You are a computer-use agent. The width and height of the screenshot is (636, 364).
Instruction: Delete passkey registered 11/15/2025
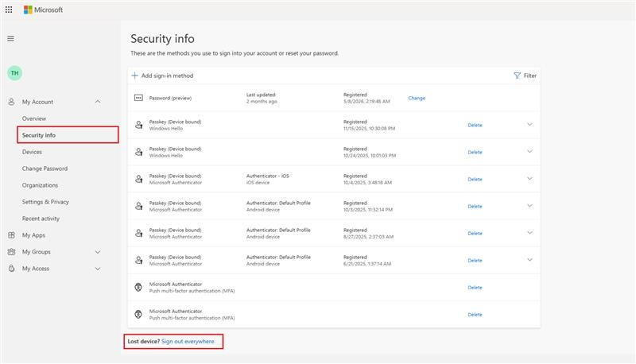click(475, 126)
